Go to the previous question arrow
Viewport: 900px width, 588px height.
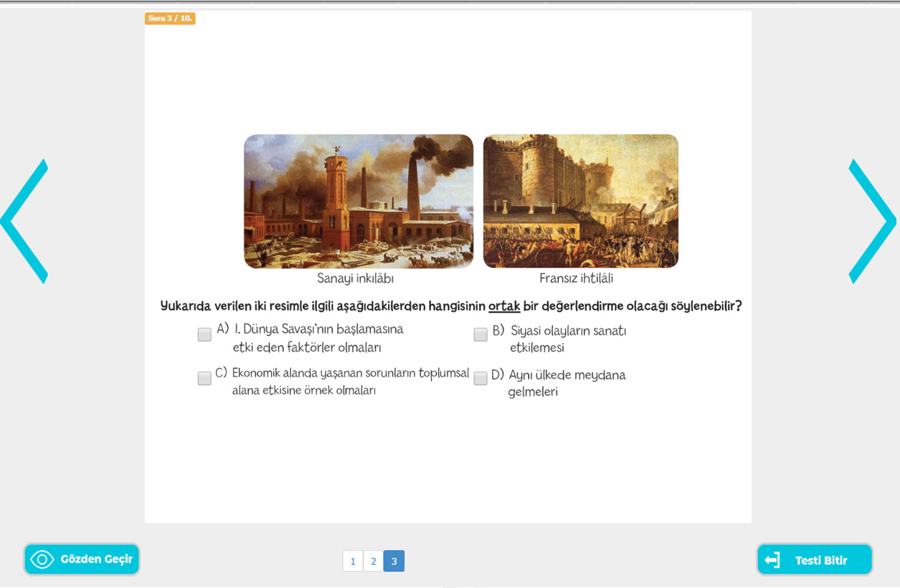click(24, 221)
